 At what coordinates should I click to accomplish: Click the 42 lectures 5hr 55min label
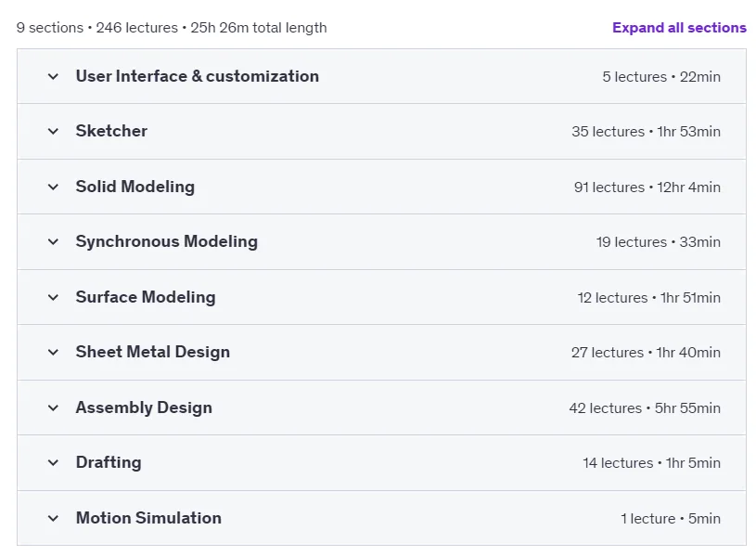pyautogui.click(x=645, y=407)
